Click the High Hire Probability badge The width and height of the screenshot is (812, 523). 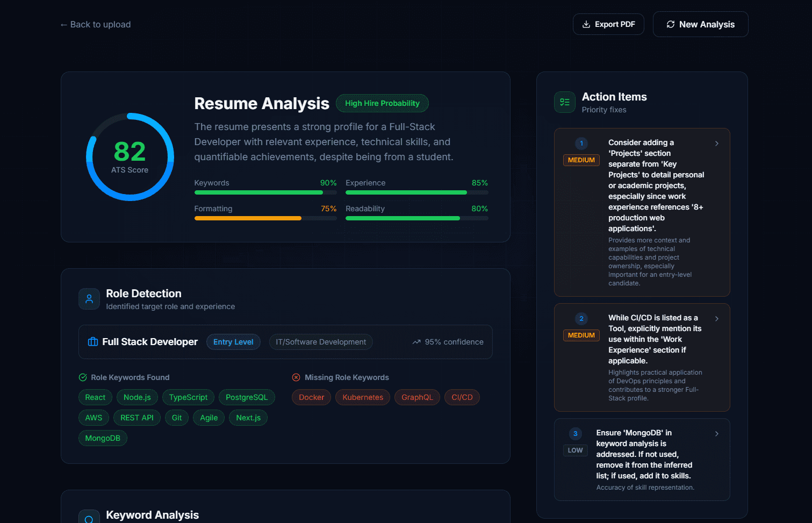coord(382,103)
